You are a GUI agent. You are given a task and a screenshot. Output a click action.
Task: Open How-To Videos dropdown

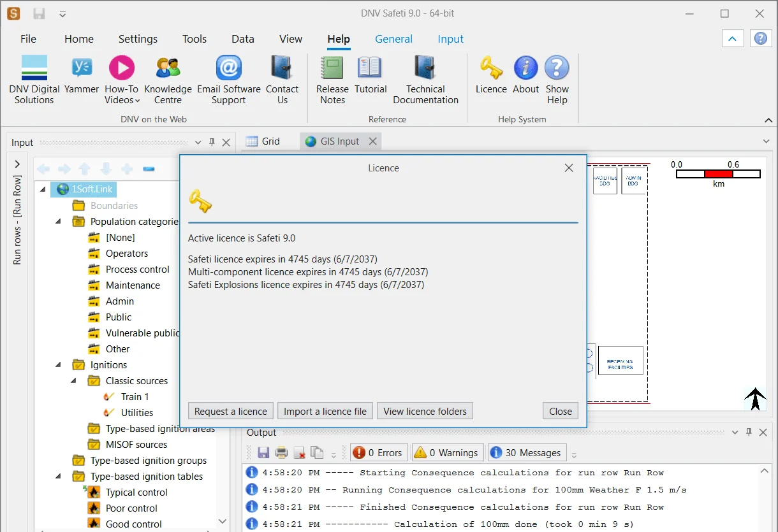[x=121, y=80]
